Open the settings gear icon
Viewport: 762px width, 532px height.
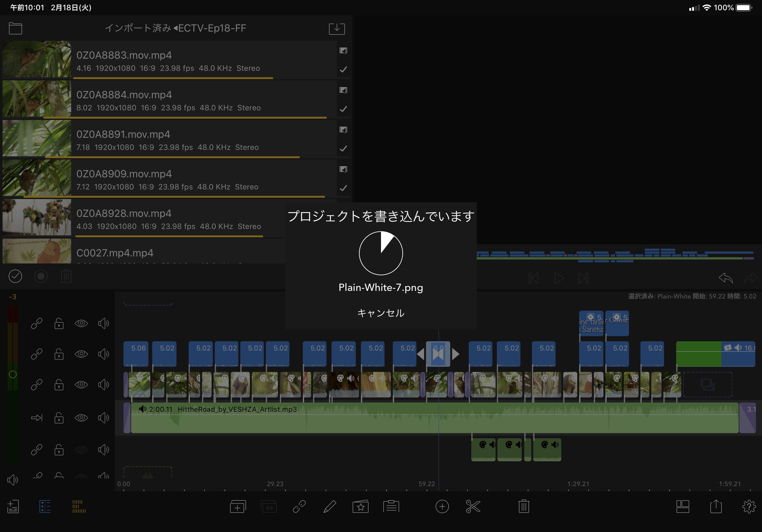point(749,506)
